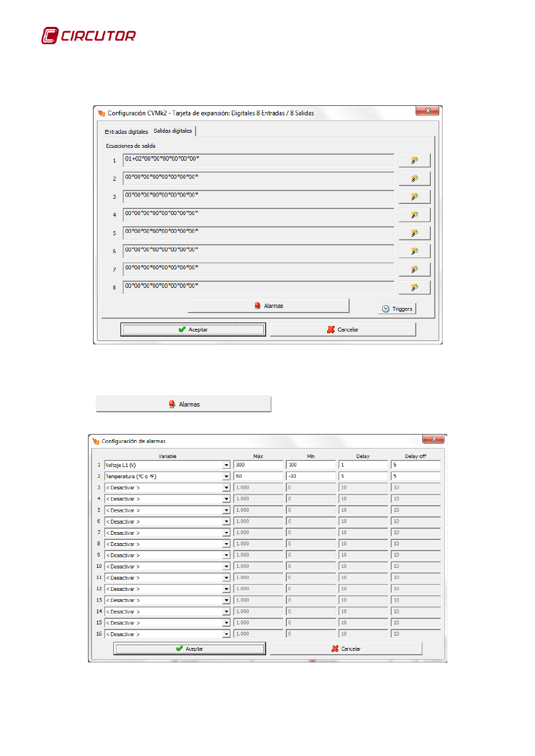Click Cancelar in the CVMk2 expansion dialog
This screenshot has width=535, height=756.
click(343, 330)
